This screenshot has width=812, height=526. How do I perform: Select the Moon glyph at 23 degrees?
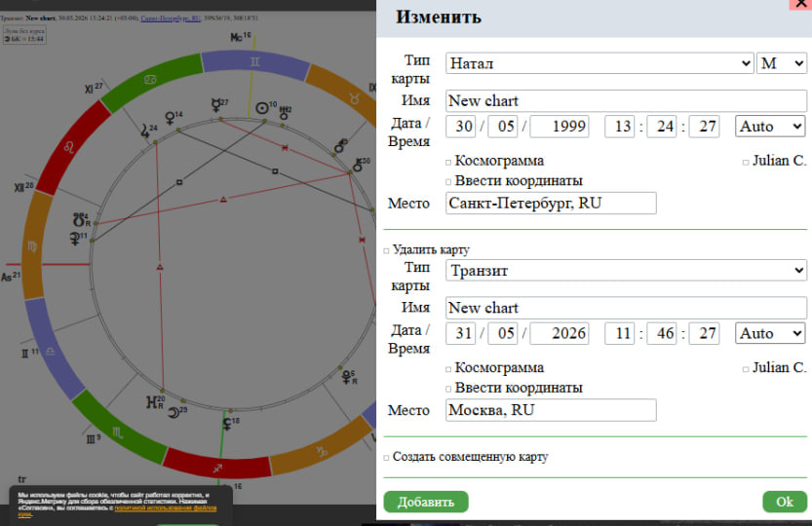(x=174, y=413)
